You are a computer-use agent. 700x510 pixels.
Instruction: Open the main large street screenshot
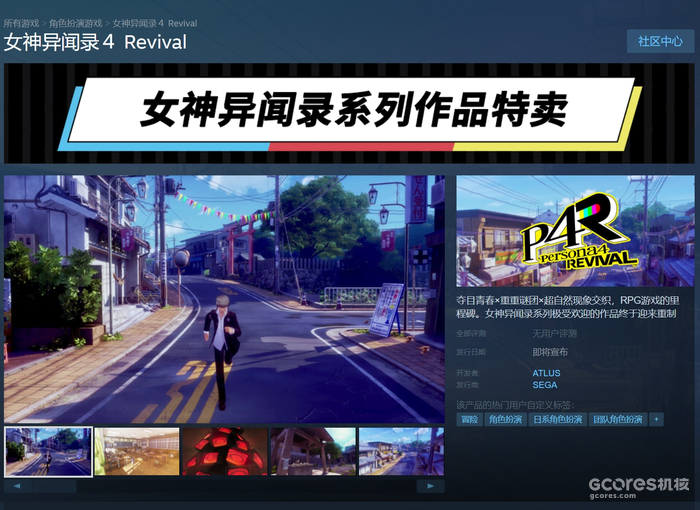point(224,299)
